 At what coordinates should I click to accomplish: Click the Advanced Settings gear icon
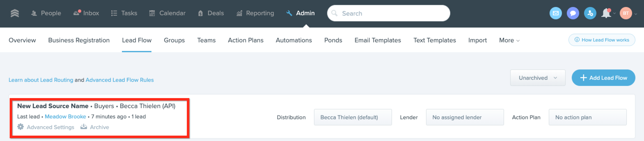click(21, 127)
